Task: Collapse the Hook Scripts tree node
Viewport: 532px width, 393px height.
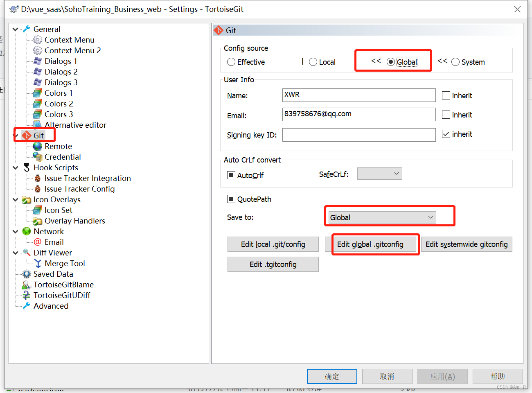Action: pyautogui.click(x=16, y=167)
